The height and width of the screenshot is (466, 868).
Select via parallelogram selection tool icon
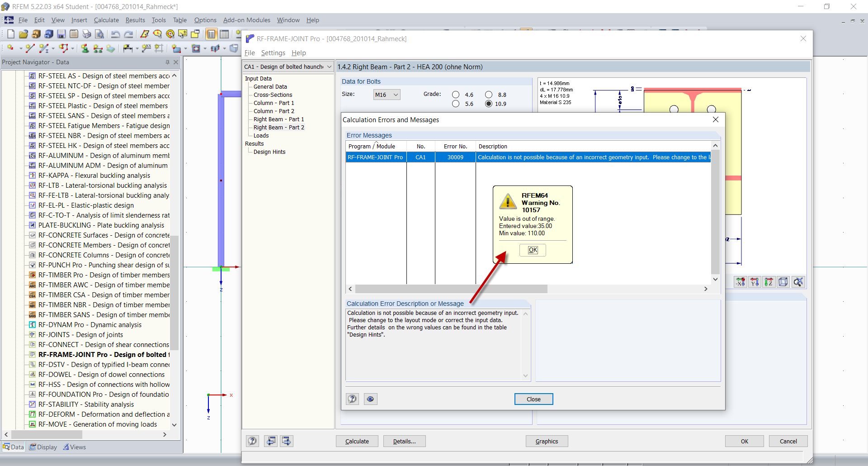[x=145, y=34]
